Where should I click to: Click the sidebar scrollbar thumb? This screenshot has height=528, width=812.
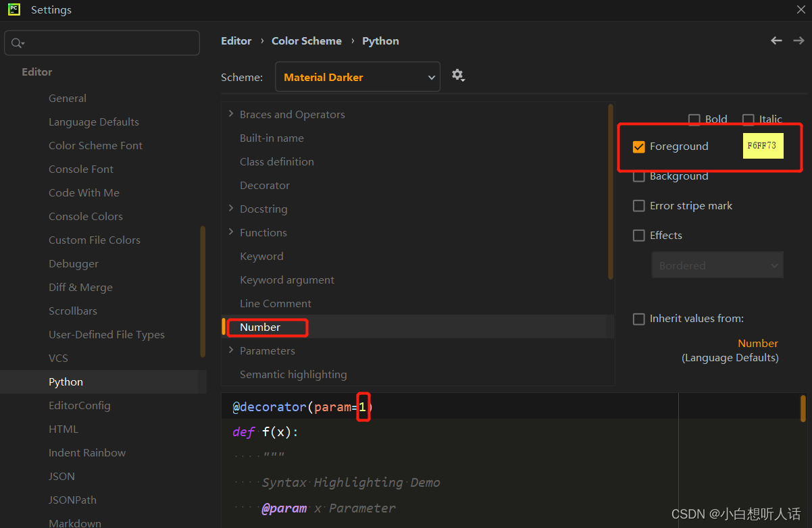[x=203, y=292]
